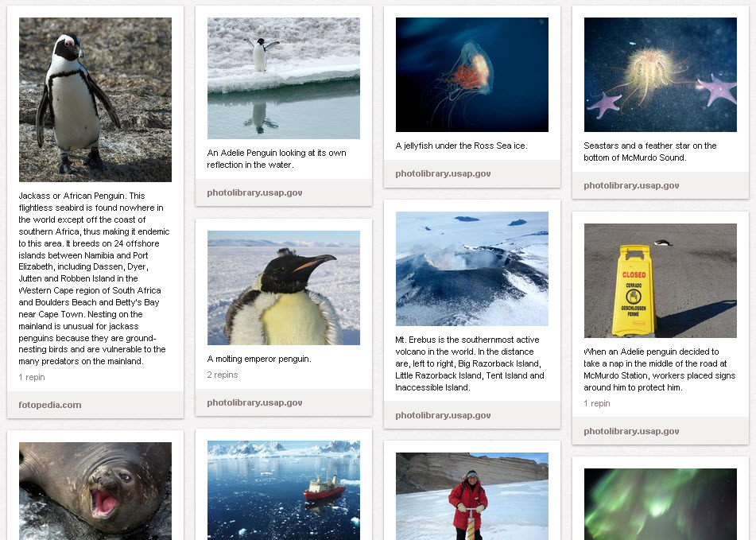Visit fotopedia.com source link
756x540 pixels.
[49, 405]
